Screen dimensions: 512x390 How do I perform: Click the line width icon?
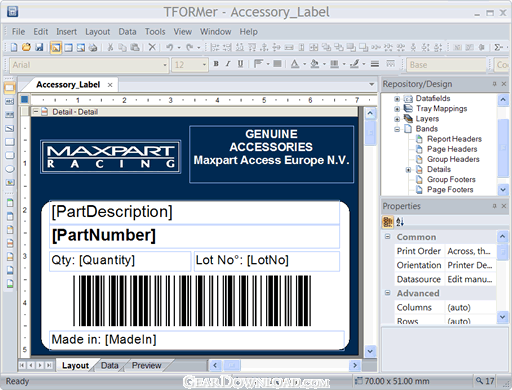pos(375,64)
